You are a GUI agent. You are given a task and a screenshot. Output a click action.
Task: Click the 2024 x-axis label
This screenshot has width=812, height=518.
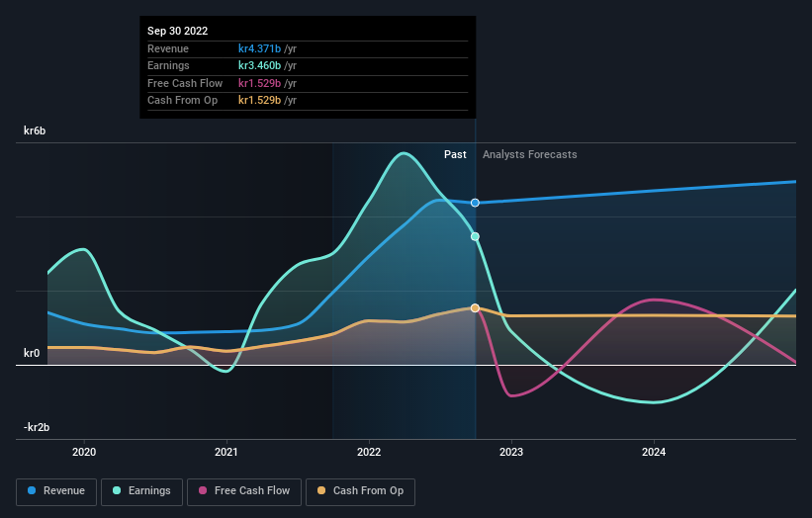pyautogui.click(x=654, y=452)
